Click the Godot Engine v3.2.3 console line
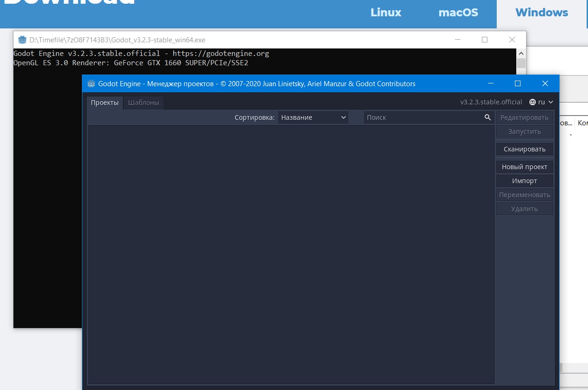This screenshot has width=588, height=390. 141,53
